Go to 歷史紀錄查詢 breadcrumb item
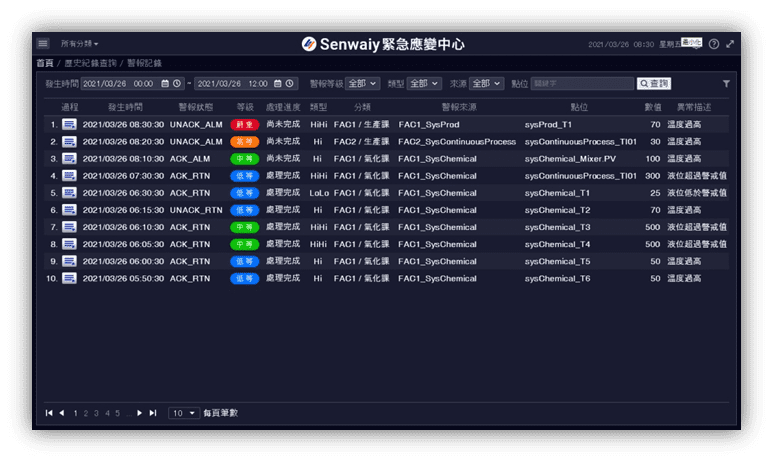Viewport: 773px width, 462px height. click(88, 63)
